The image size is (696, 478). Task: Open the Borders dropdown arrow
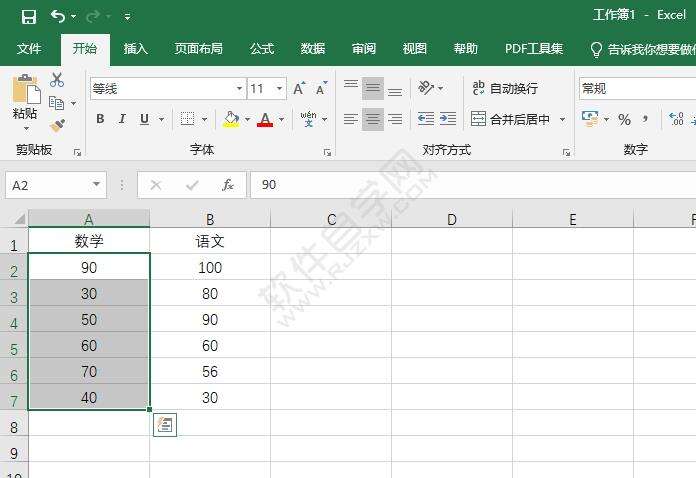205,119
